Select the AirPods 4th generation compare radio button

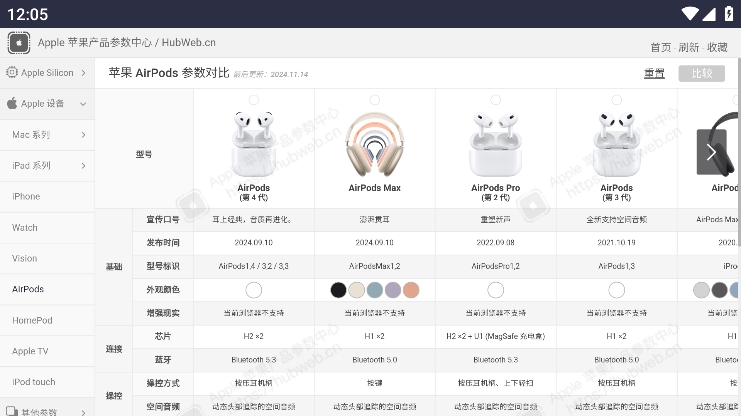tap(253, 100)
